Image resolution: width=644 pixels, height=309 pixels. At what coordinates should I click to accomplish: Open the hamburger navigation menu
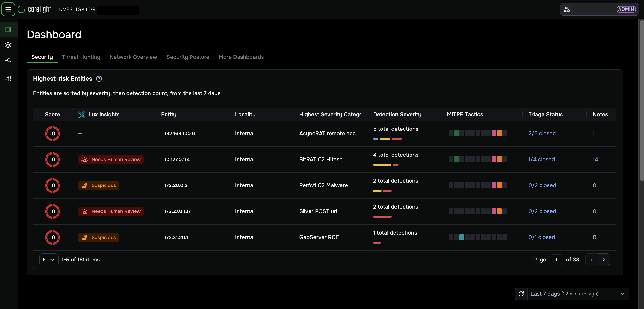click(x=8, y=9)
